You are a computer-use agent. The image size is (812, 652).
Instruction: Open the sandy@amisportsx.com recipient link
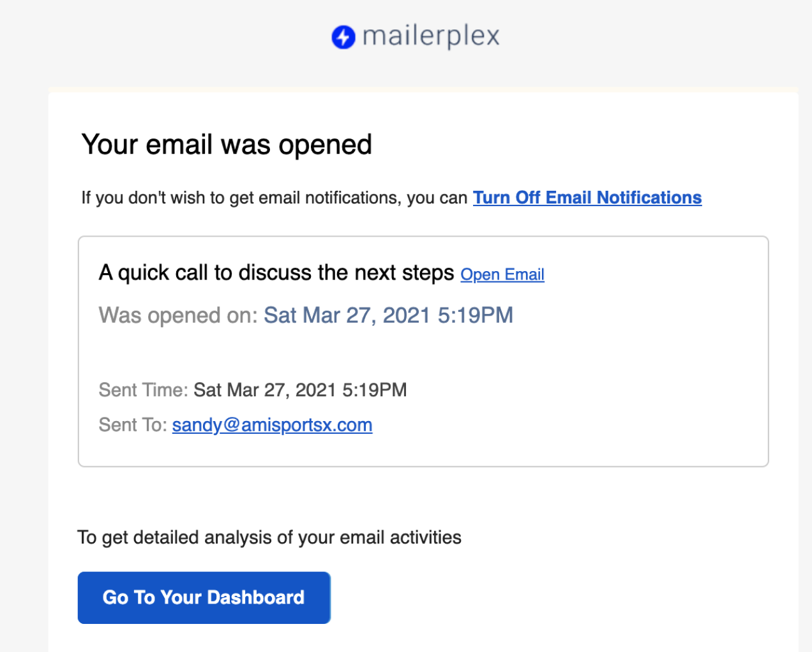tap(272, 425)
